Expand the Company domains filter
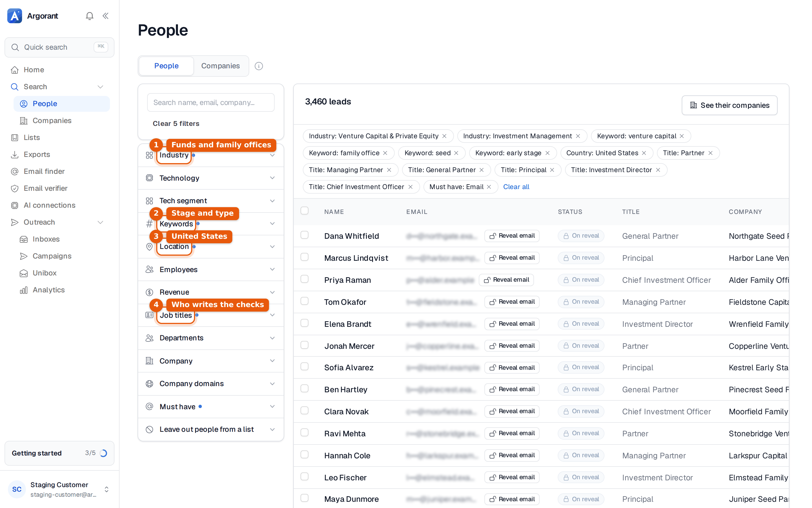 211,384
